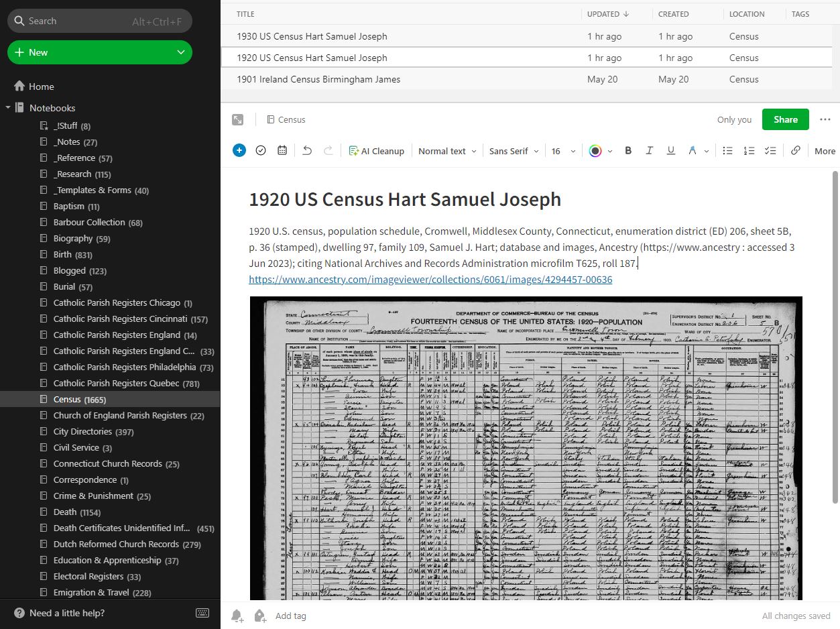Image resolution: width=840 pixels, height=629 pixels.
Task: Select the 1930 US Census Hart note
Action: 312,36
